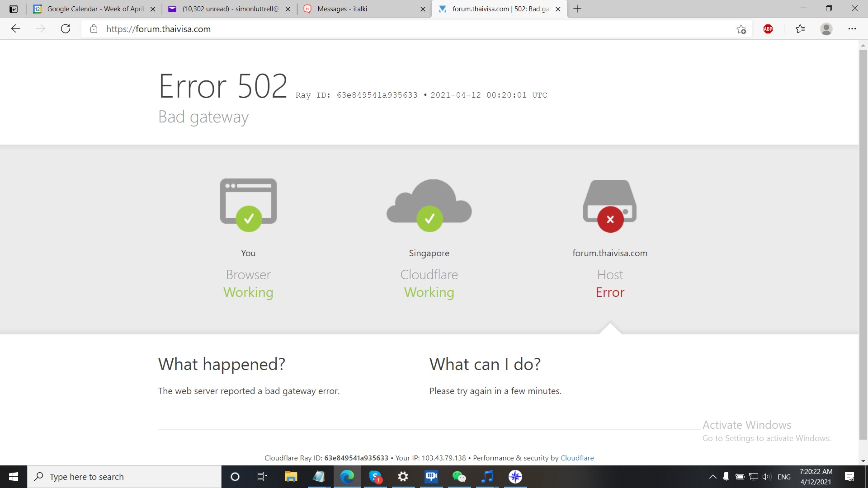The image size is (868, 488).
Task: Open the Settings gear taskbar app
Action: coord(403,477)
